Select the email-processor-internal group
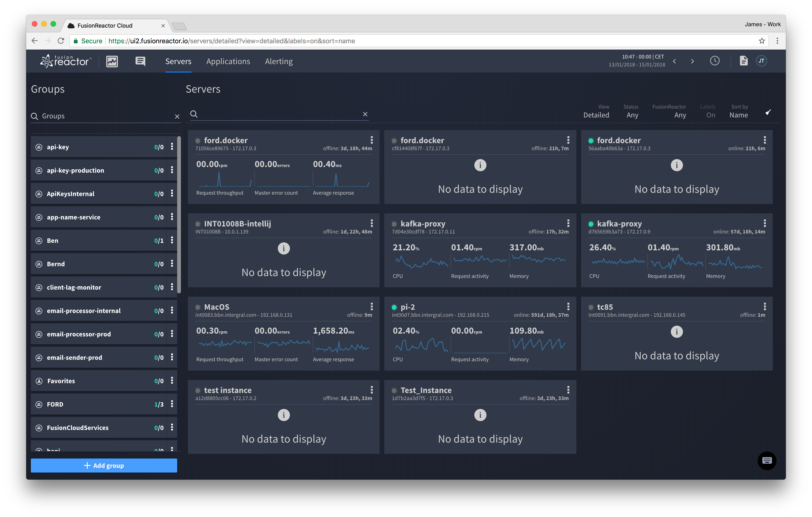This screenshot has width=812, height=517. (104, 310)
